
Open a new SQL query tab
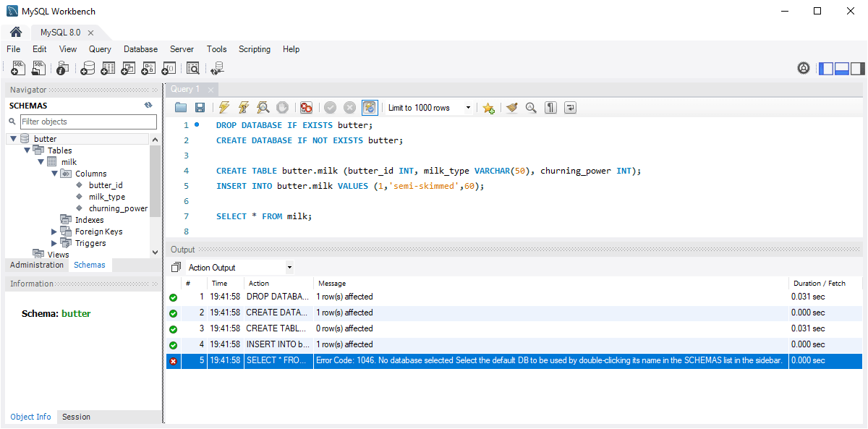click(17, 67)
